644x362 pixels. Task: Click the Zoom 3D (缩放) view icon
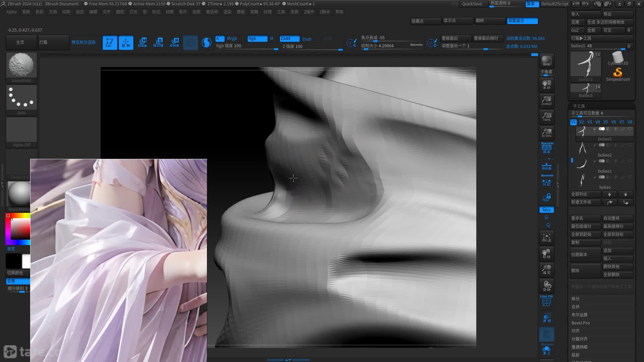(x=546, y=269)
